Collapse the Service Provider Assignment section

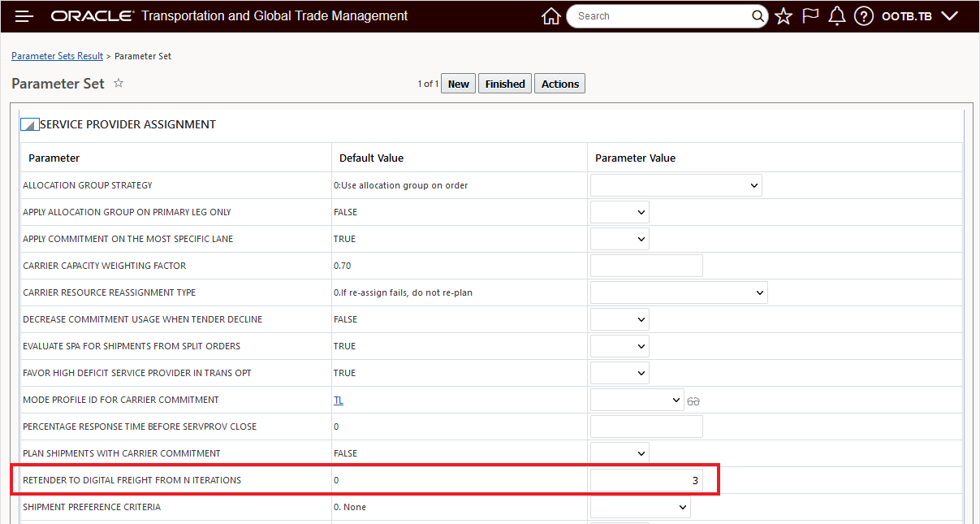tap(29, 125)
